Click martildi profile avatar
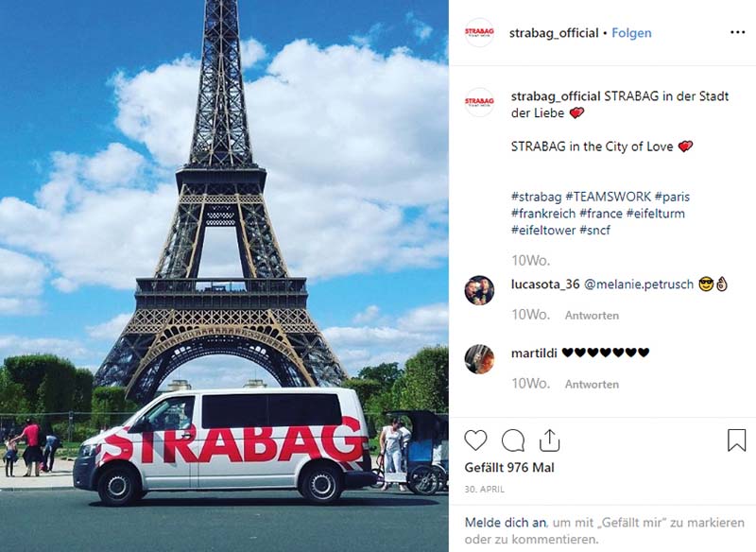The image size is (756, 552). click(479, 359)
